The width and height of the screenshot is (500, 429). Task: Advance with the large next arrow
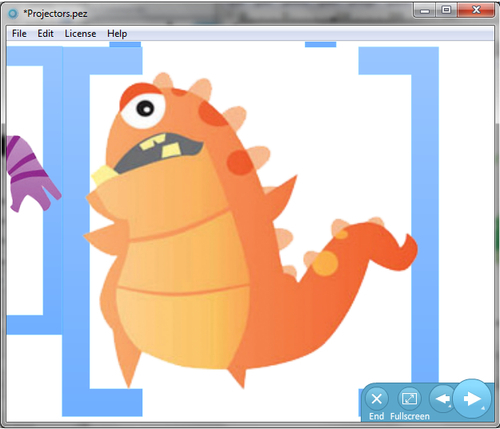[472, 398]
